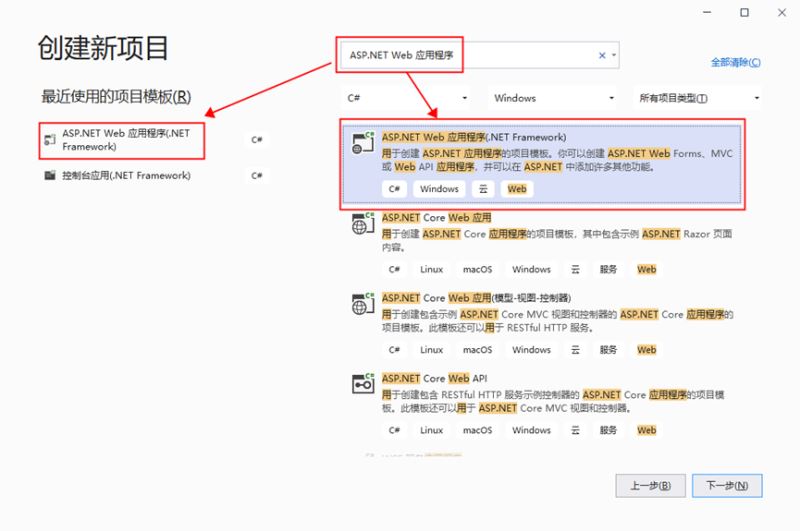Viewport: 800px width, 531px height.
Task: Select ASP.NET Core Web 应用(模型-视图-控制器) template
Action: pos(476,298)
